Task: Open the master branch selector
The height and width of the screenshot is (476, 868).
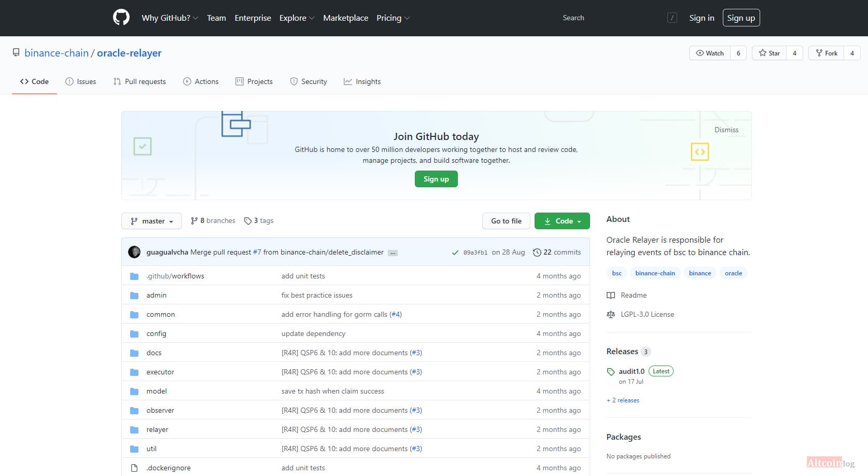Action: tap(151, 221)
